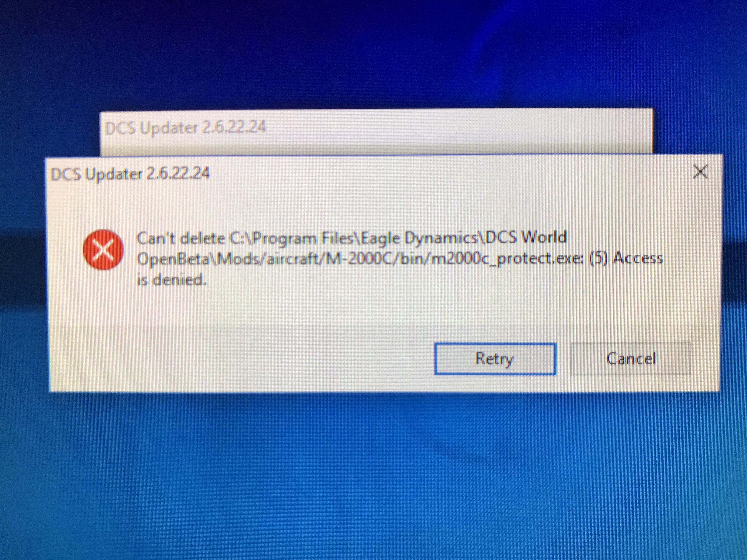Click 'is denied.' on the last line
Screen dimensions: 747x560
coord(172,280)
